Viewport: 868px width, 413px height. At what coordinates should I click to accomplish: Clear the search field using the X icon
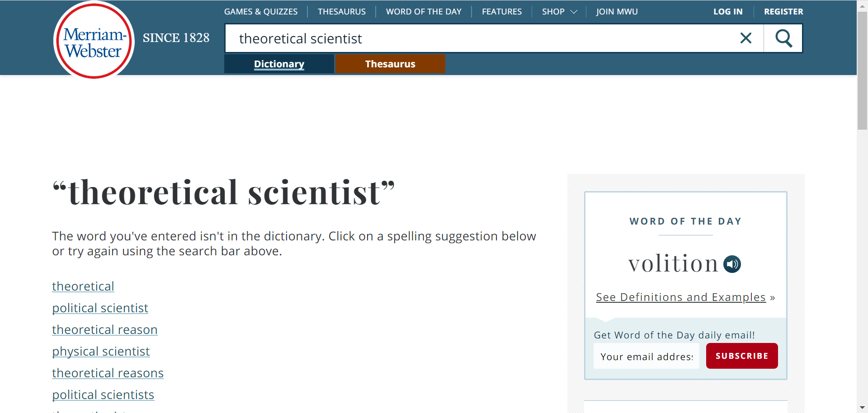pyautogui.click(x=745, y=38)
